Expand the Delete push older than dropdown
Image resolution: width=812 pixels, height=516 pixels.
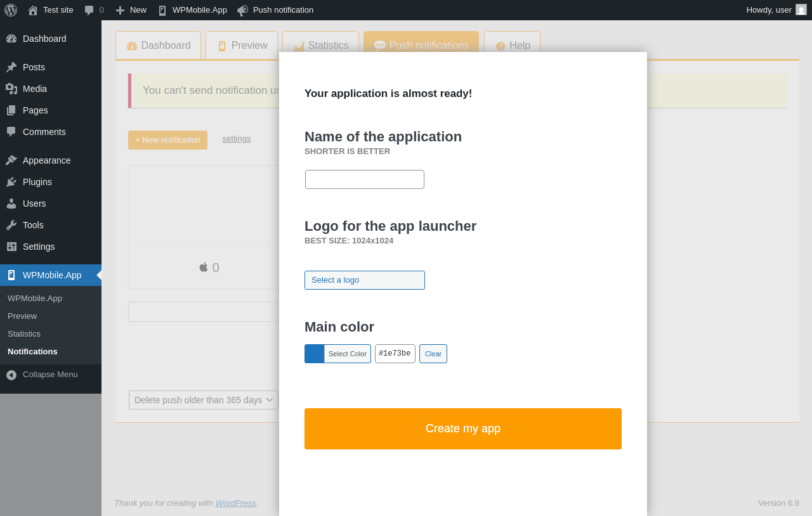click(204, 400)
